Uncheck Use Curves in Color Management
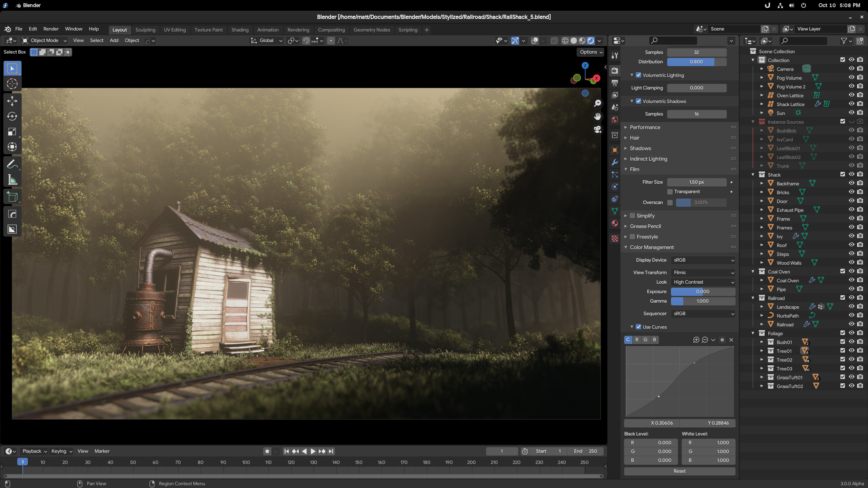 coord(638,327)
